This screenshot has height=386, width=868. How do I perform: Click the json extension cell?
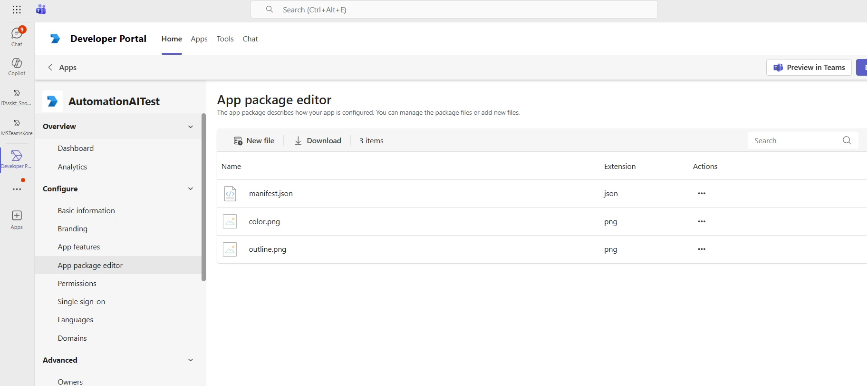coord(611,193)
